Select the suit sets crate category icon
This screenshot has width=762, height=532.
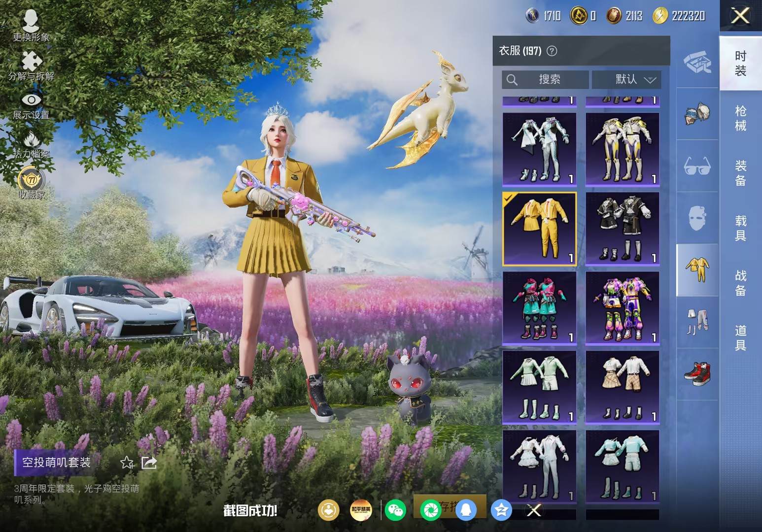[697, 62]
